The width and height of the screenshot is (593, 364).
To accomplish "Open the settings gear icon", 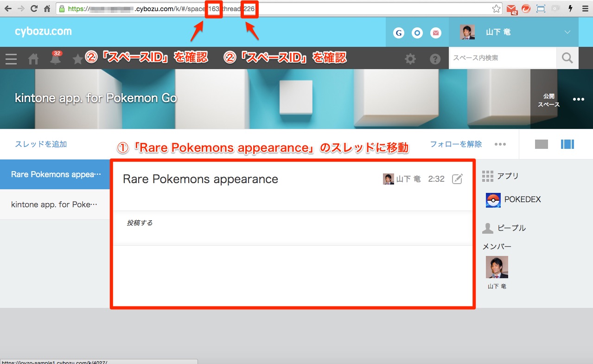I will 410,59.
